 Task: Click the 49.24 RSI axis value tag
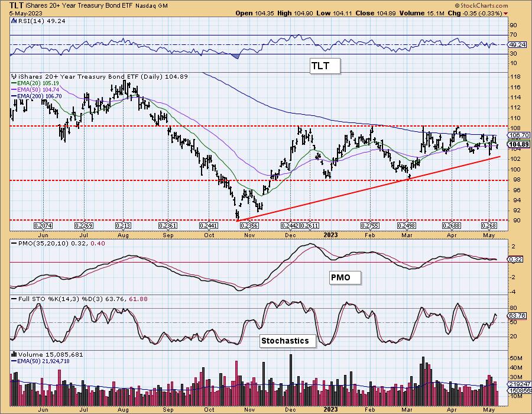[518, 45]
